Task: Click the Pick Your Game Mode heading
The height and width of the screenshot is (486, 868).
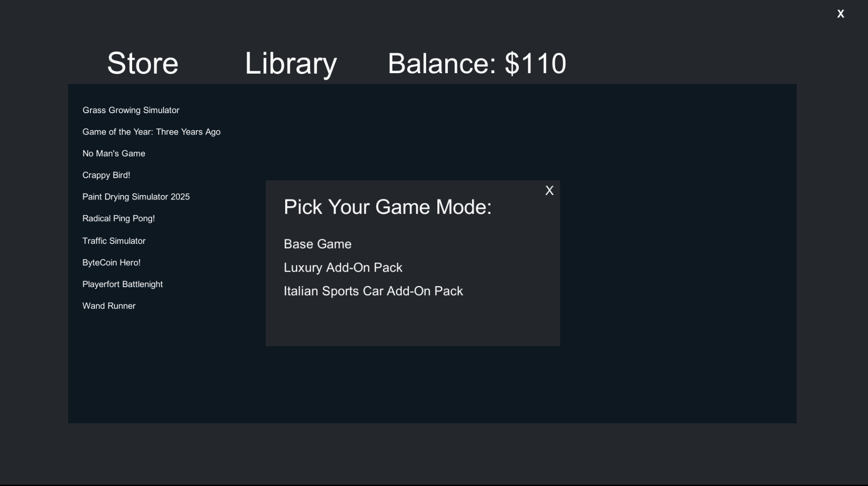Action: 387,207
